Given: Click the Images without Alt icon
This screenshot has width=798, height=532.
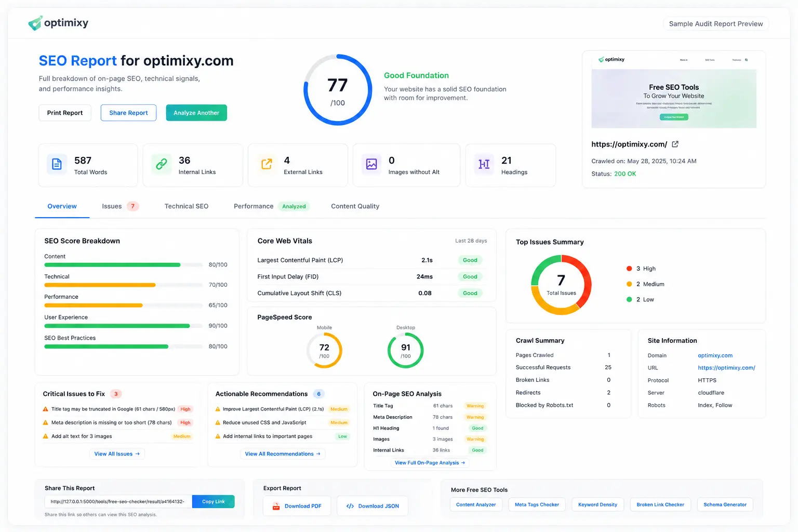Looking at the screenshot, I should click(x=371, y=164).
